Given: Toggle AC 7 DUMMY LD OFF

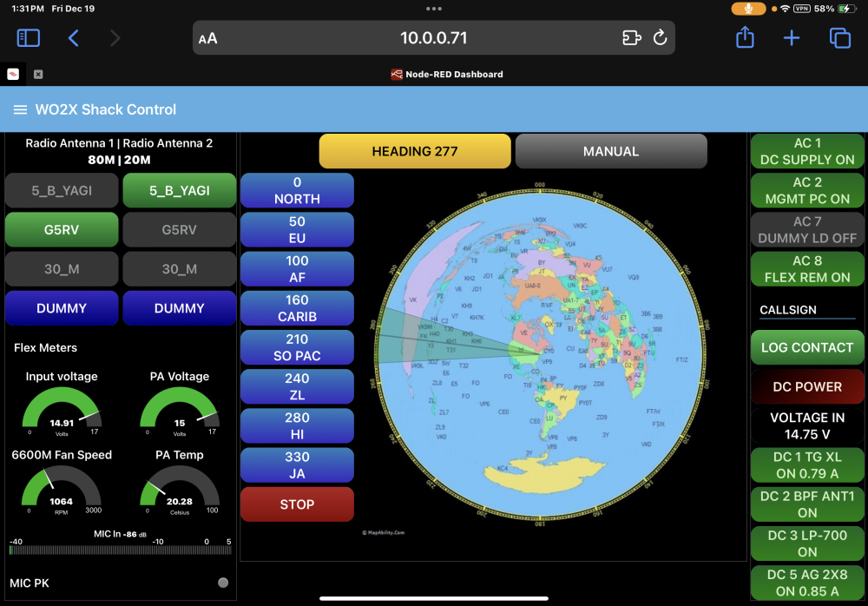Looking at the screenshot, I should click(x=807, y=230).
